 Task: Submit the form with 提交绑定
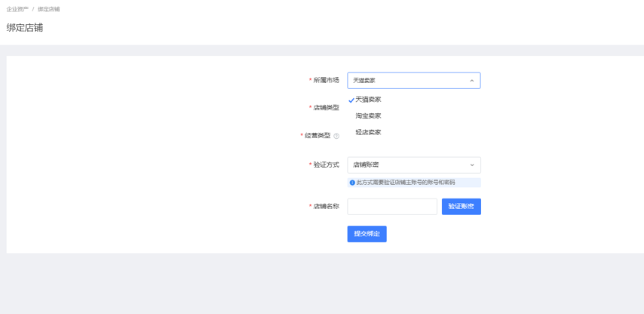(366, 234)
